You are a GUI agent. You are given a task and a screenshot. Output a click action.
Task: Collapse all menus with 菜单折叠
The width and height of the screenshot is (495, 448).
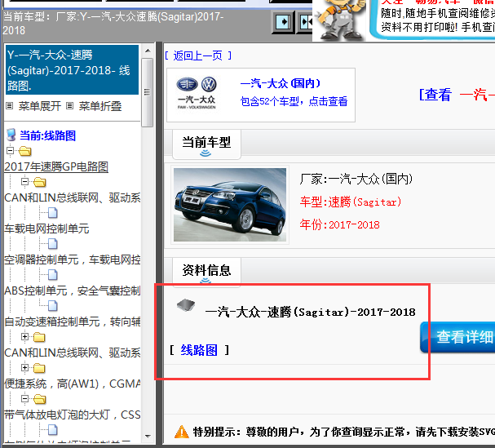95,106
